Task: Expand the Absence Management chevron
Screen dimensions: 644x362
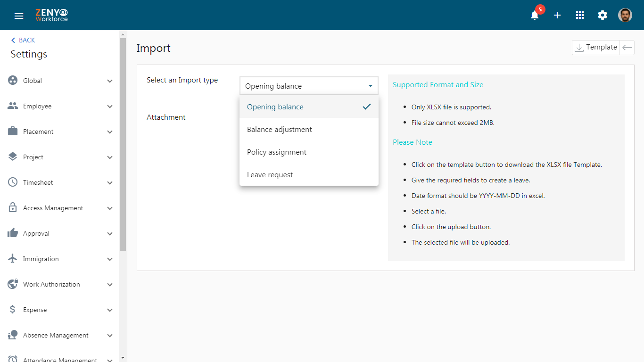Action: click(x=110, y=336)
